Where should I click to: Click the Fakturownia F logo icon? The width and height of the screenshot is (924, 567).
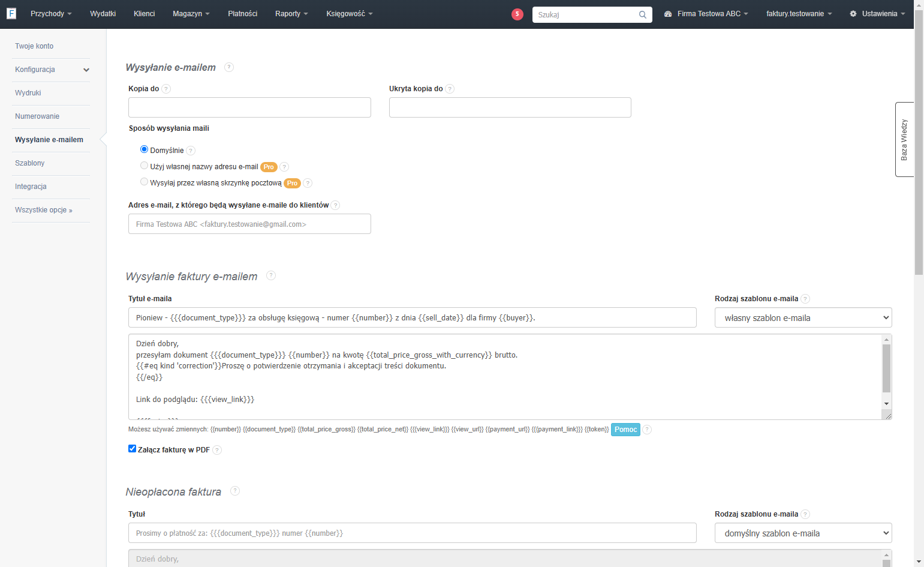click(x=11, y=13)
